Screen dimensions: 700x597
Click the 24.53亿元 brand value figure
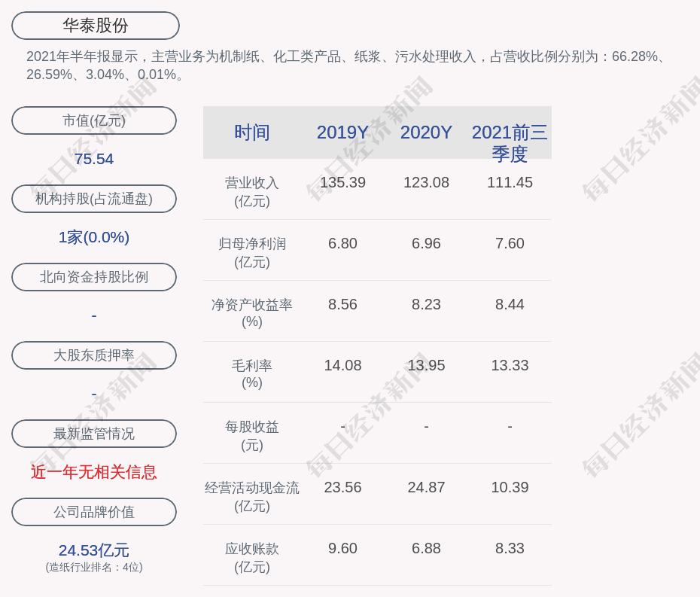pos(94,550)
